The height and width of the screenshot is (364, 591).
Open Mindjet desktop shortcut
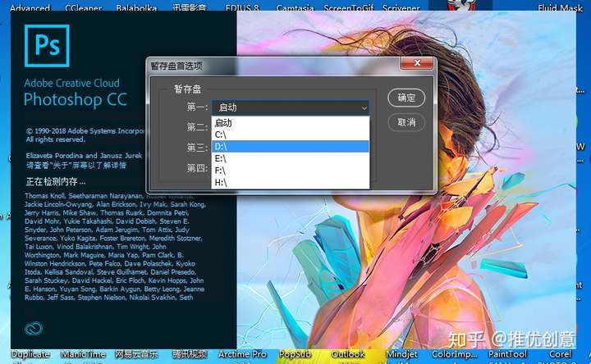point(401,354)
